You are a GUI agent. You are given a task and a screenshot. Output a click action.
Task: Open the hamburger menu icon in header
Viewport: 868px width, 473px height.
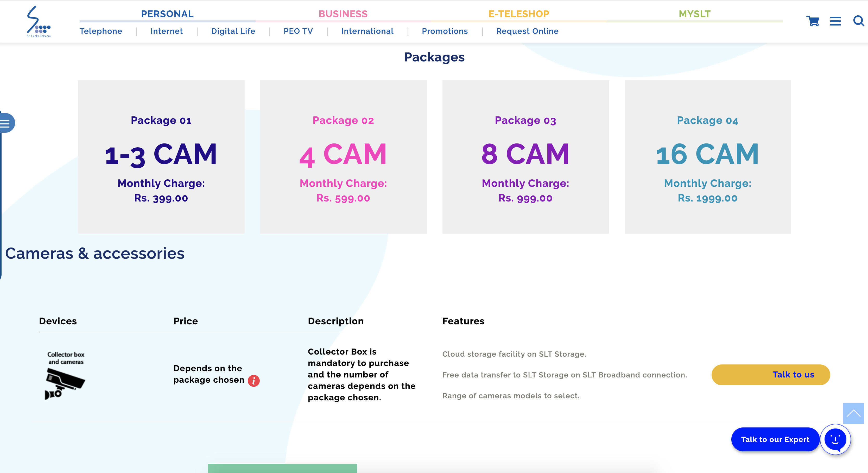[x=835, y=21]
